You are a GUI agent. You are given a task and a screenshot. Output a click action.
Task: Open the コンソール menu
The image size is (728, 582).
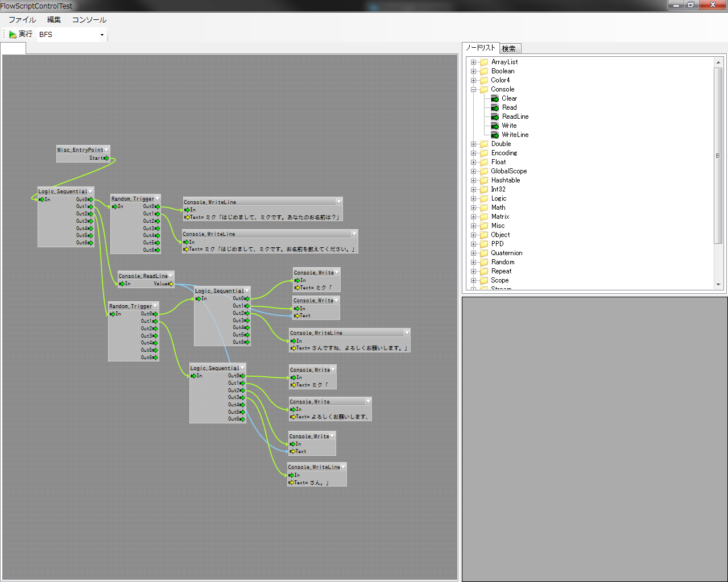click(89, 20)
